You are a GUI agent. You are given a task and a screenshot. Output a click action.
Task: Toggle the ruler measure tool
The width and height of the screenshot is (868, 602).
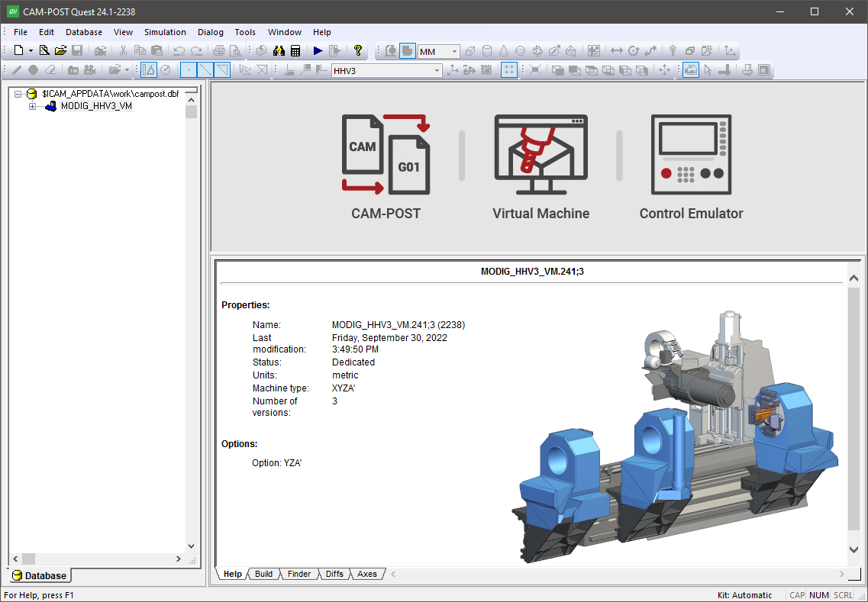(x=149, y=69)
